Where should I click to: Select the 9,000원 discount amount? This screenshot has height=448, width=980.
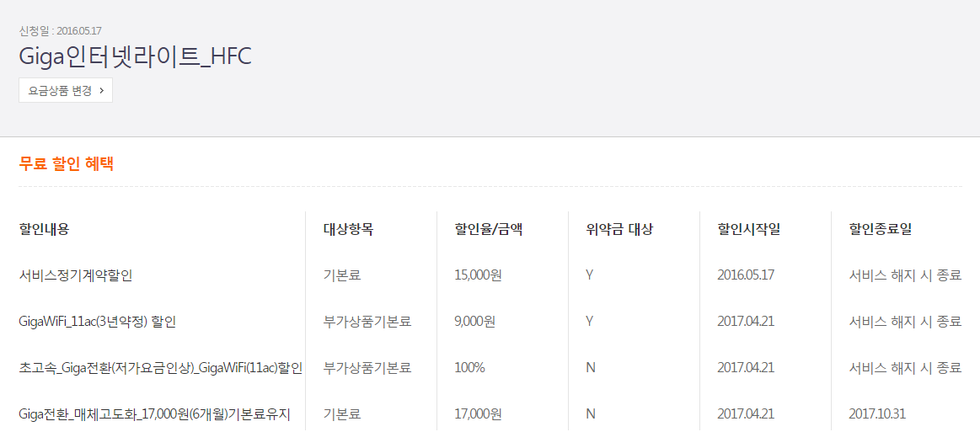tap(474, 322)
